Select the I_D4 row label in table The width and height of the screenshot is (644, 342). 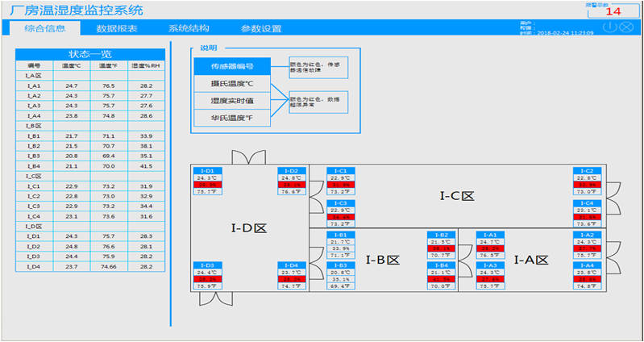point(34,267)
